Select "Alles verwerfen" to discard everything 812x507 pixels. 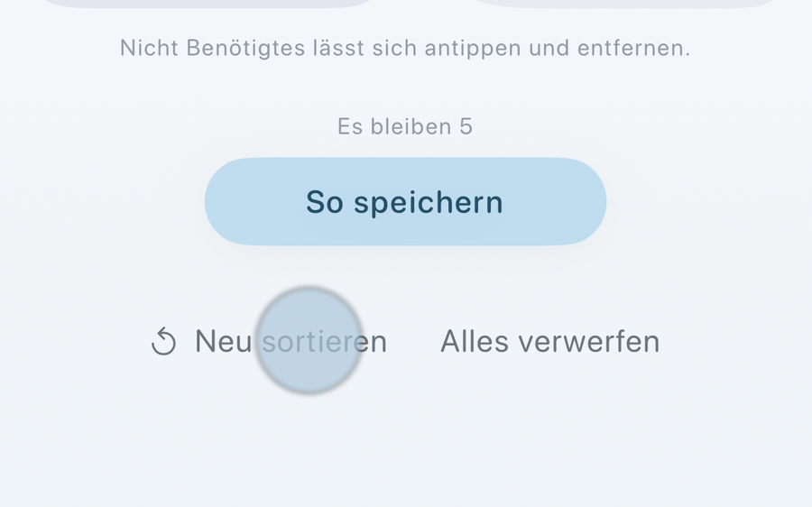[550, 341]
